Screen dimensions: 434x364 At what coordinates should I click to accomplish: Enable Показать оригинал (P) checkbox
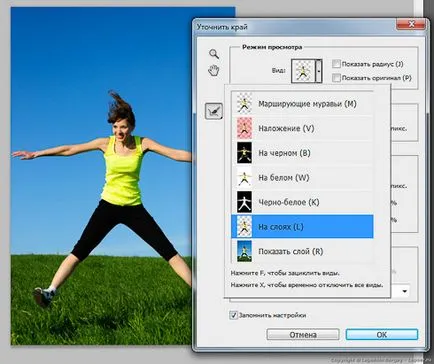336,78
